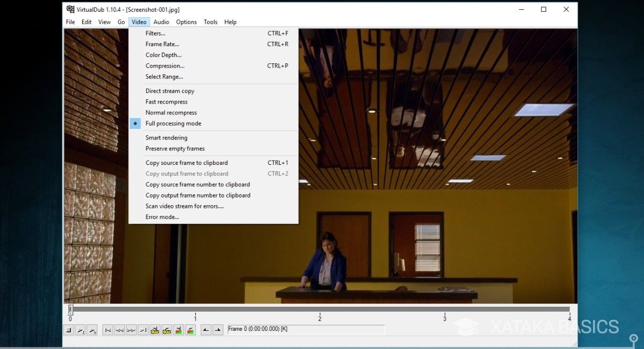
Task: Open the Audio menu
Action: (161, 22)
